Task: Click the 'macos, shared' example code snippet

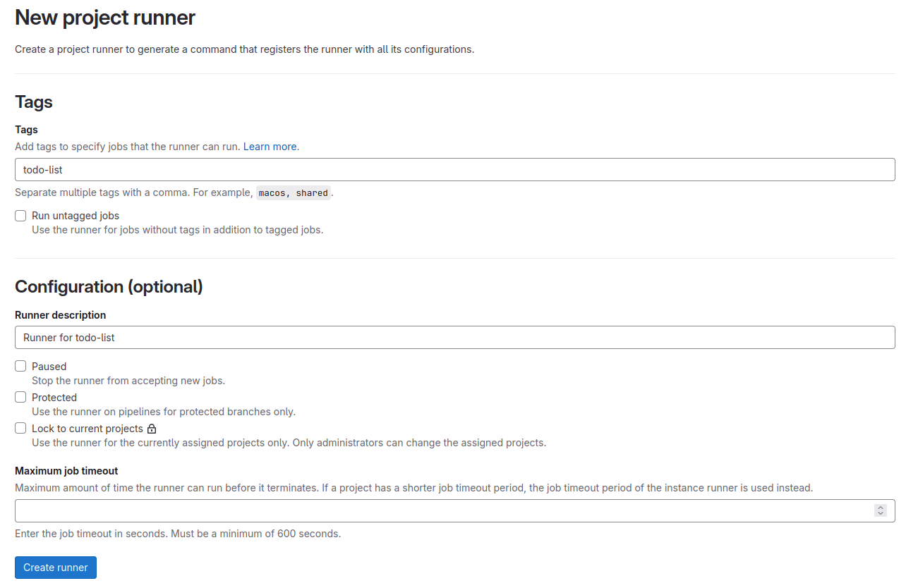Action: (293, 193)
